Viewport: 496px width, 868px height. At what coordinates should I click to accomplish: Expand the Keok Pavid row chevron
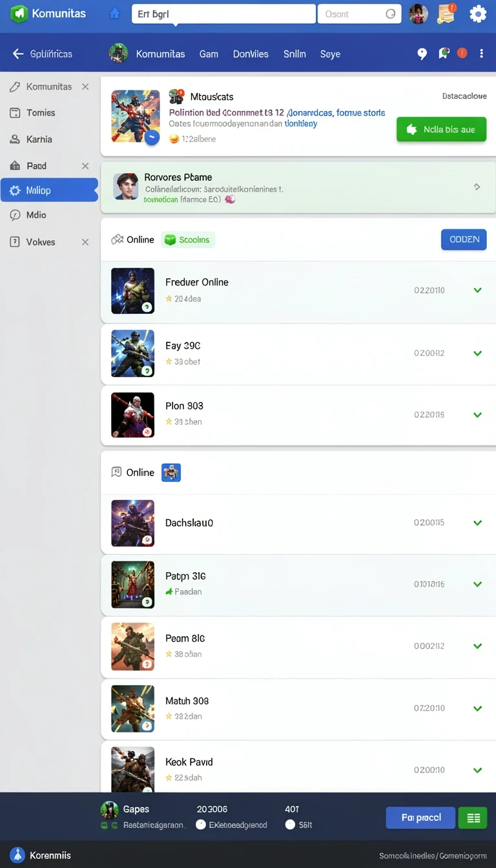(x=478, y=770)
